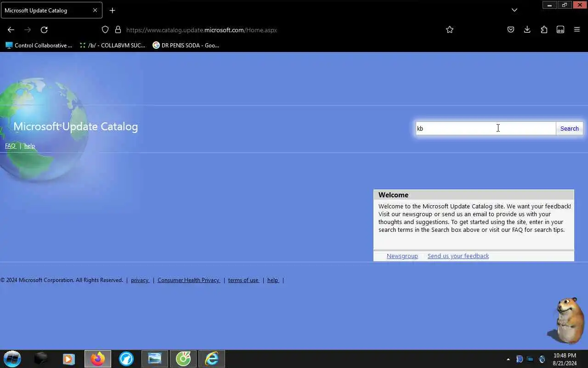Image resolution: width=588 pixels, height=368 pixels.
Task: Open the help link in the footer
Action: (273, 280)
